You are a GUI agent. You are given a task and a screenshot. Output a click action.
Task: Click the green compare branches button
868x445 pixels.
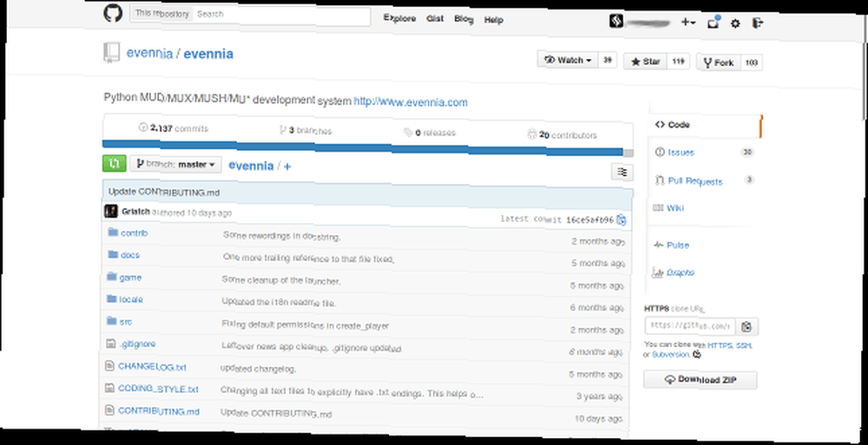pyautogui.click(x=115, y=163)
